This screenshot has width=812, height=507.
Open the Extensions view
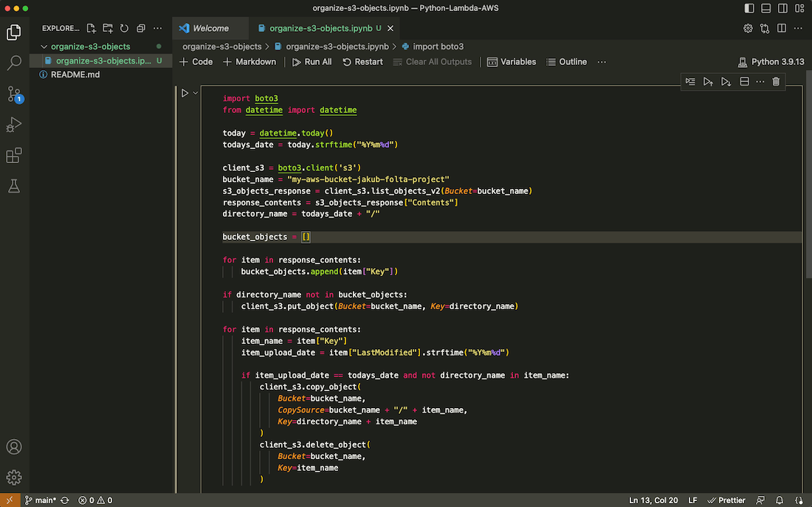click(14, 156)
